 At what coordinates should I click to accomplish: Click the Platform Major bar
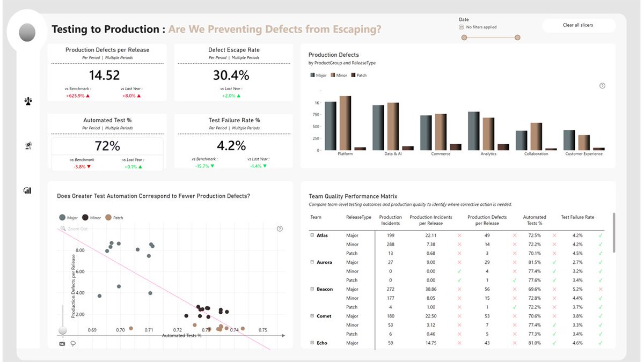(x=331, y=126)
